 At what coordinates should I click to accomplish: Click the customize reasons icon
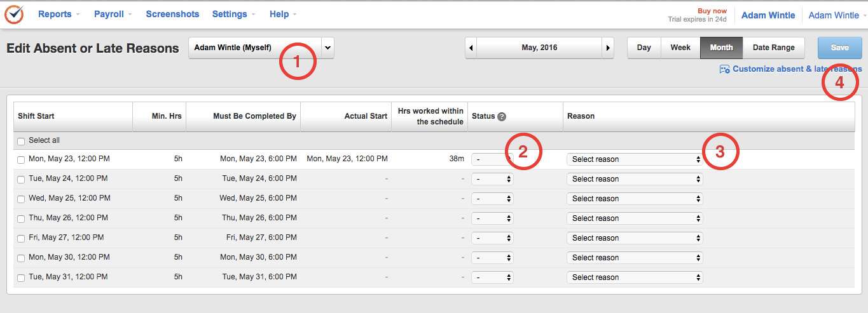724,69
